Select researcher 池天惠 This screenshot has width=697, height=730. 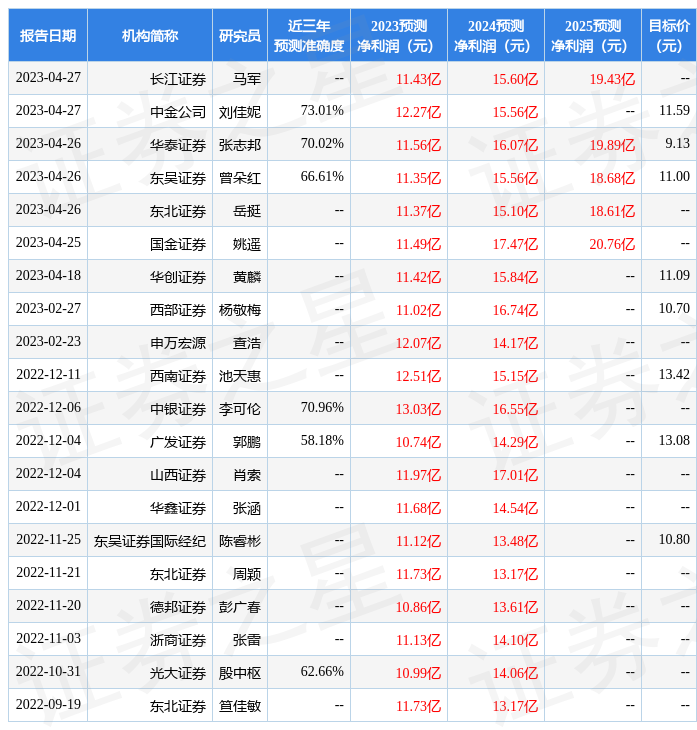(240, 376)
